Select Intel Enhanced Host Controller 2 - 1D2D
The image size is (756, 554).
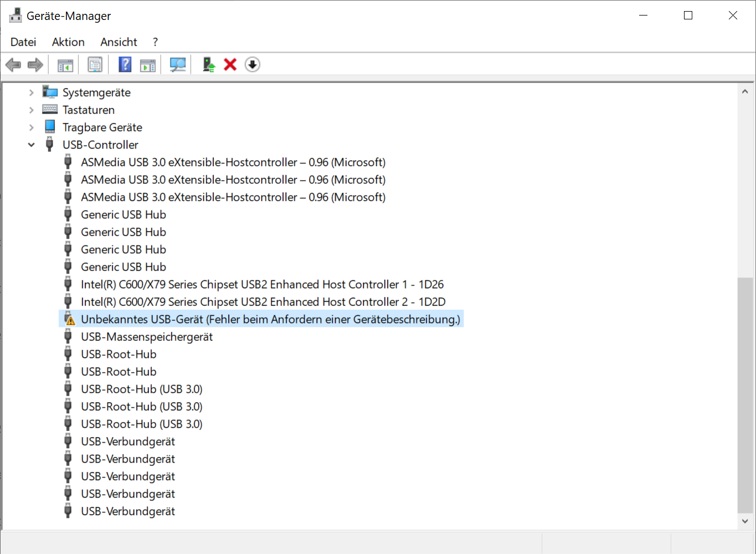263,302
